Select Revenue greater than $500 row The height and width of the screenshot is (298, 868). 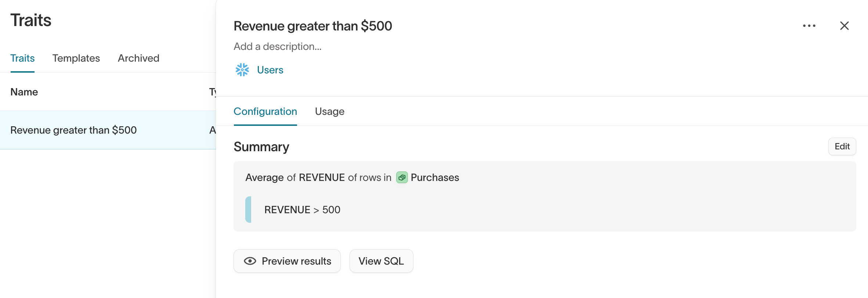click(x=108, y=130)
